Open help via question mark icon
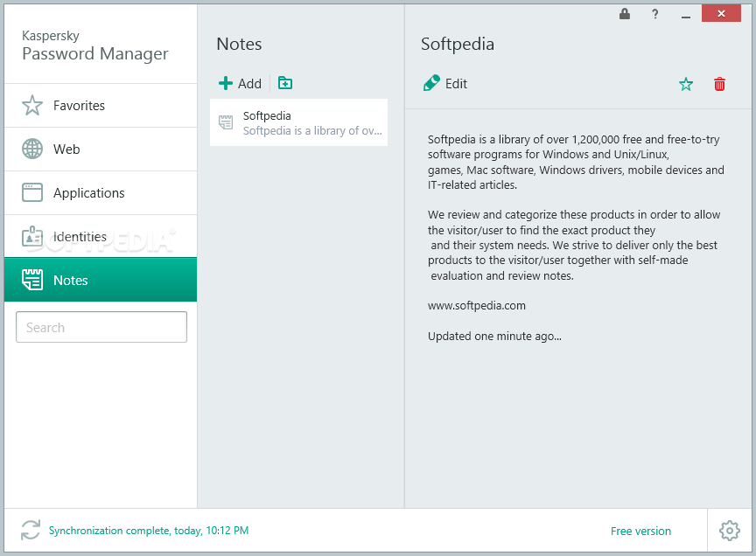The image size is (756, 556). (x=654, y=14)
